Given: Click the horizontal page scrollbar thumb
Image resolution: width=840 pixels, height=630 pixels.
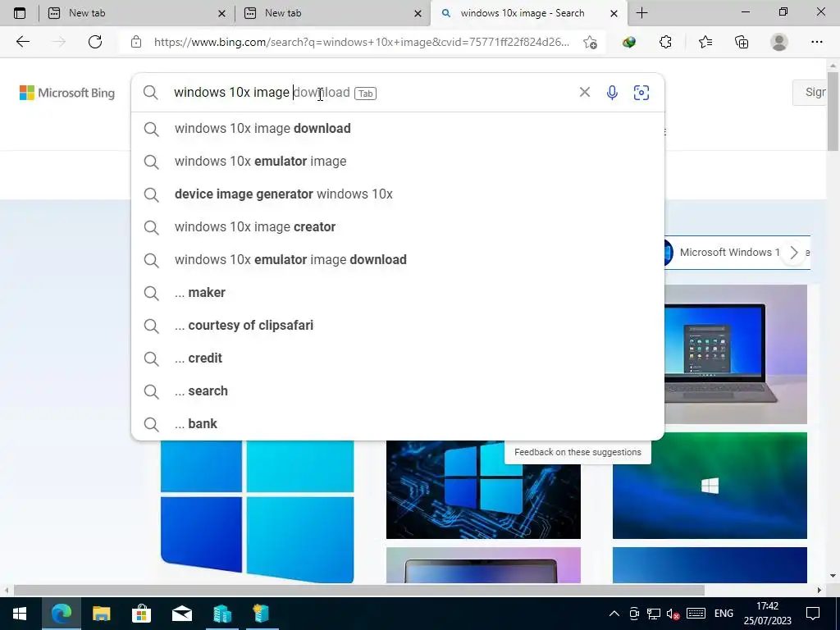Looking at the screenshot, I should 359,591.
